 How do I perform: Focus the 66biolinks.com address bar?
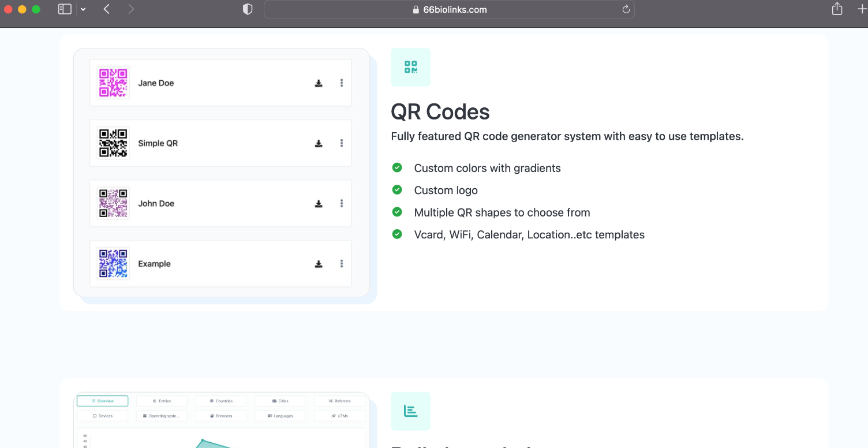pyautogui.click(x=449, y=10)
